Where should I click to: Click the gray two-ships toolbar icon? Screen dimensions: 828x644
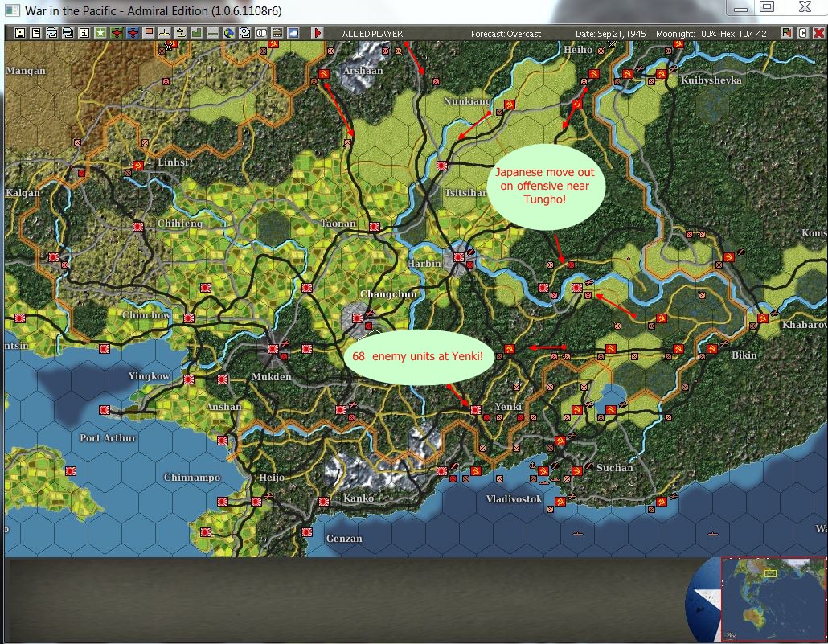click(x=213, y=33)
